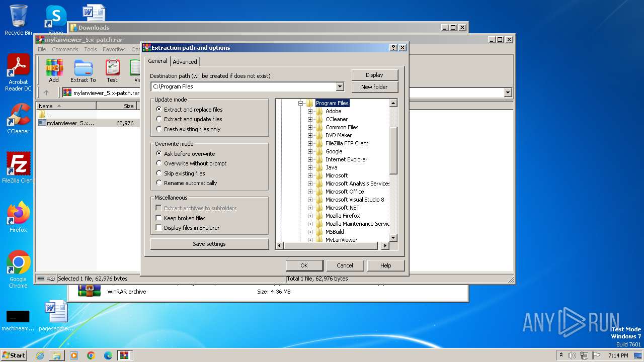Click the dialog's question mark help icon
The height and width of the screenshot is (362, 644).
[393, 48]
